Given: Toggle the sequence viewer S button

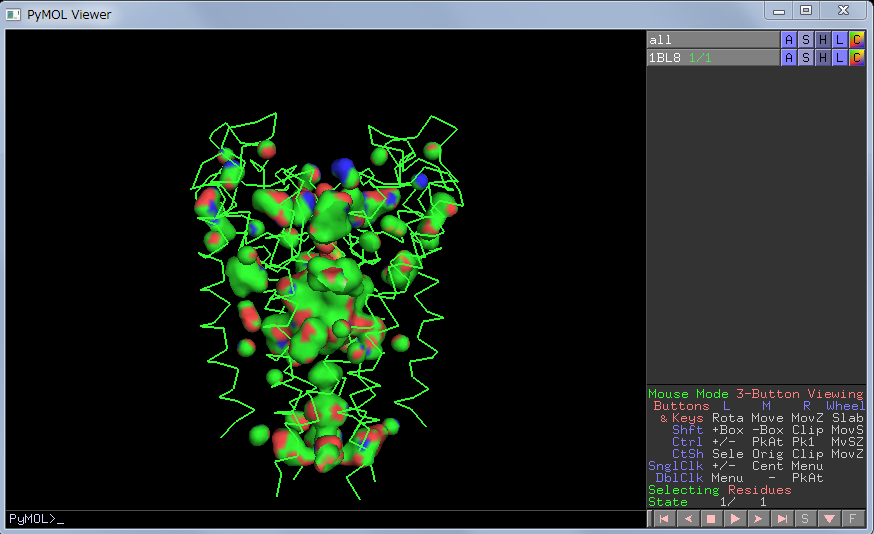Looking at the screenshot, I should tap(805, 519).
